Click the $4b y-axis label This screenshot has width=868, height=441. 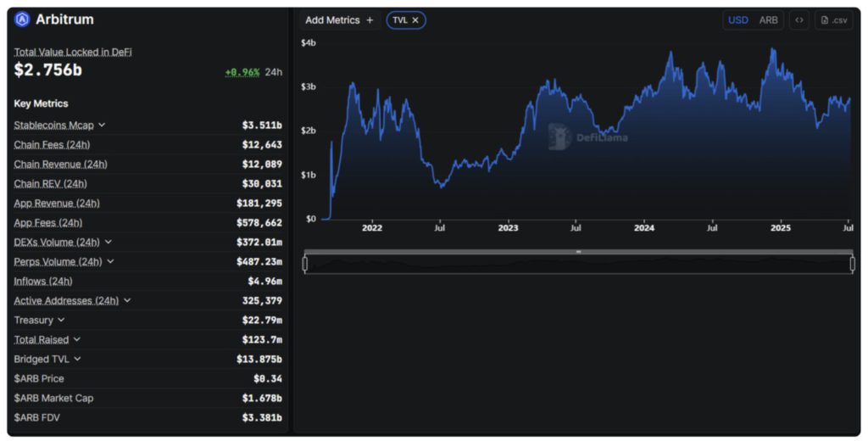point(309,42)
